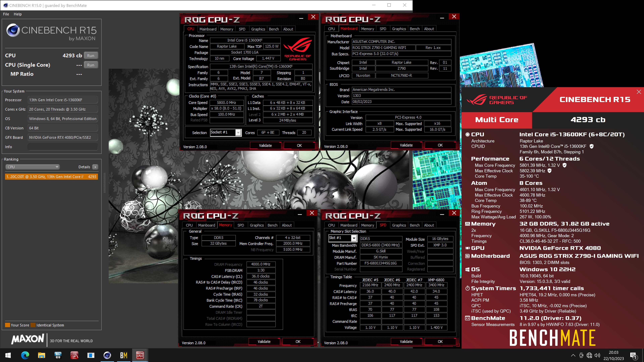
Task: Click the DRAM Frequency 4000.0 MHz value
Action: (x=261, y=264)
